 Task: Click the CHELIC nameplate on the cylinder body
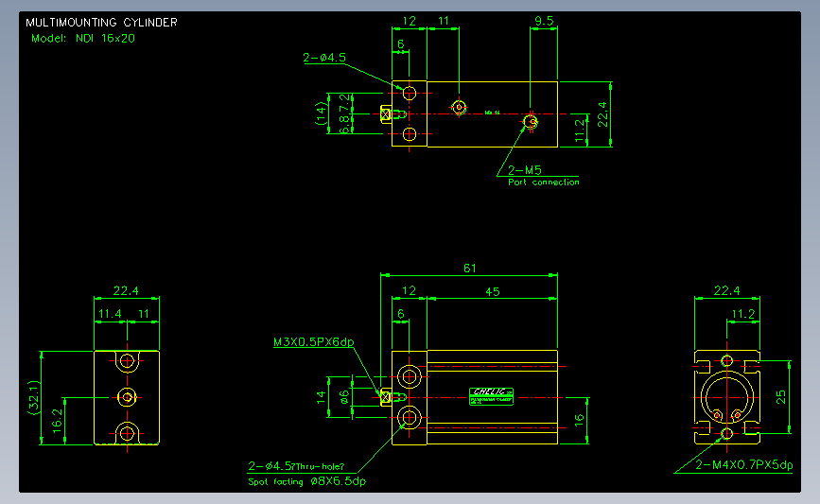click(491, 396)
